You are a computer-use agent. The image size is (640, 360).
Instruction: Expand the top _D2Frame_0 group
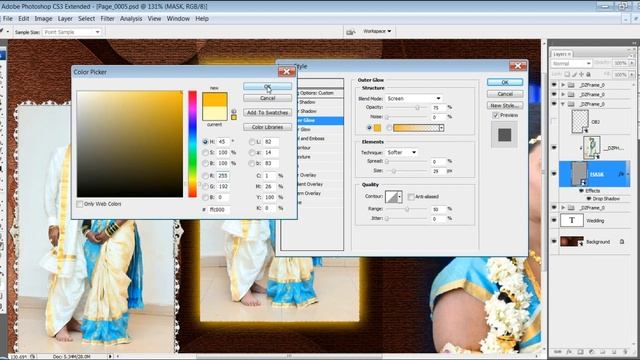563,85
